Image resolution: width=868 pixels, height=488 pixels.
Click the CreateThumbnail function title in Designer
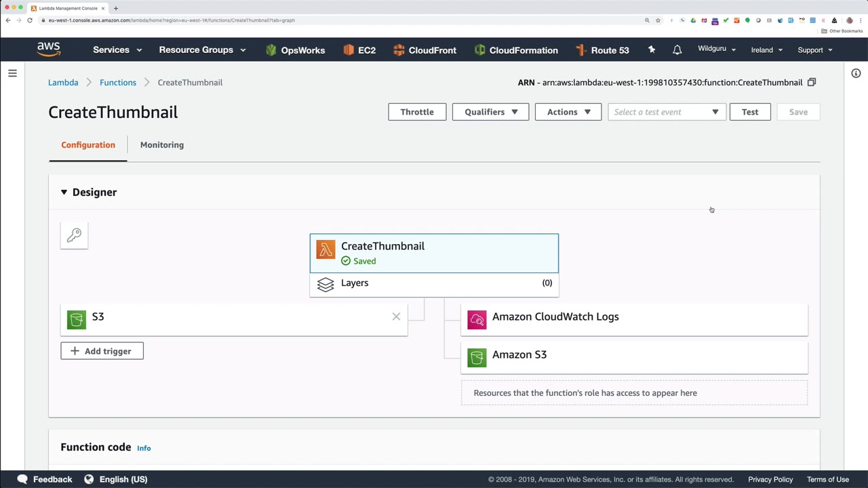click(382, 246)
